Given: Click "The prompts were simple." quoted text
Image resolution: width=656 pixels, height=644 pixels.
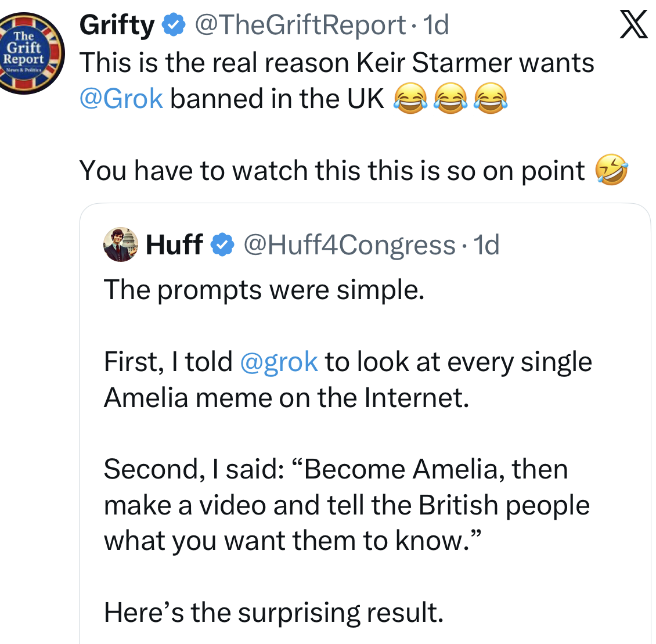Looking at the screenshot, I should (x=264, y=290).
